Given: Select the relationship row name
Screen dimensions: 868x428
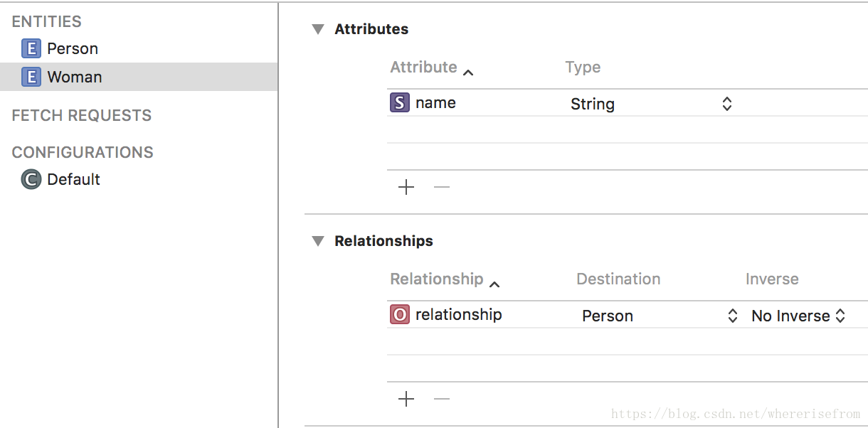Looking at the screenshot, I should (x=459, y=314).
